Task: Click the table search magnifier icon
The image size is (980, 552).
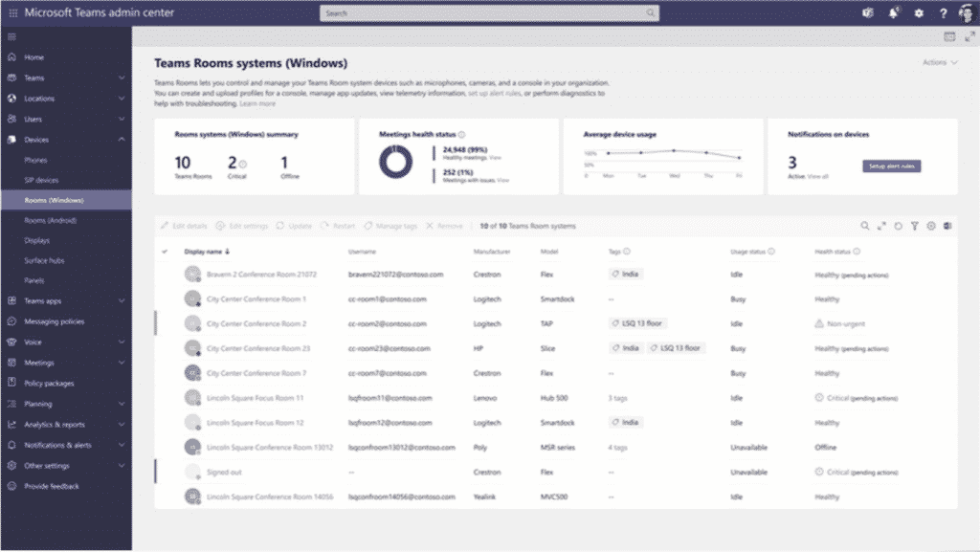Action: coord(865,227)
